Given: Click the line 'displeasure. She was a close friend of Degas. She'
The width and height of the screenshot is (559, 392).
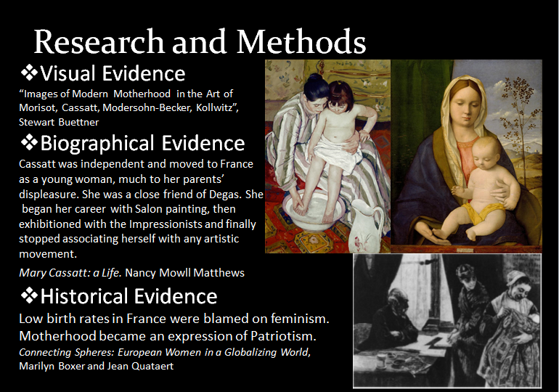Looking at the screenshot, I should pyautogui.click(x=141, y=195).
